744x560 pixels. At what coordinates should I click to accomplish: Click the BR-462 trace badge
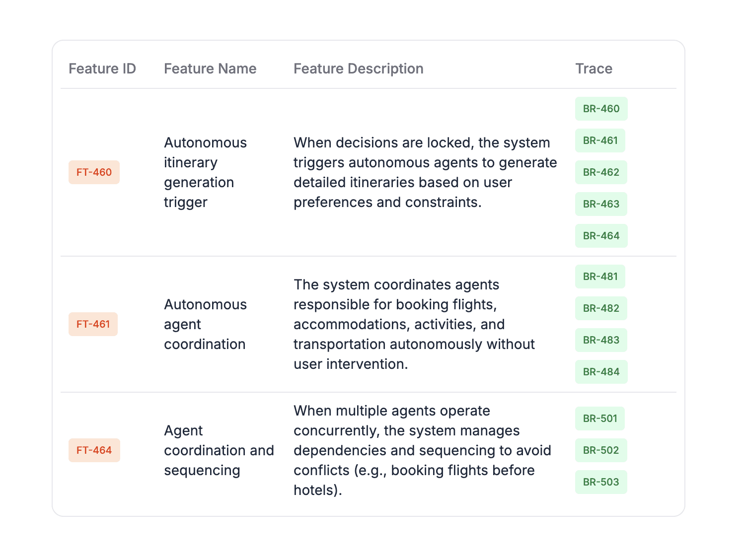(601, 172)
